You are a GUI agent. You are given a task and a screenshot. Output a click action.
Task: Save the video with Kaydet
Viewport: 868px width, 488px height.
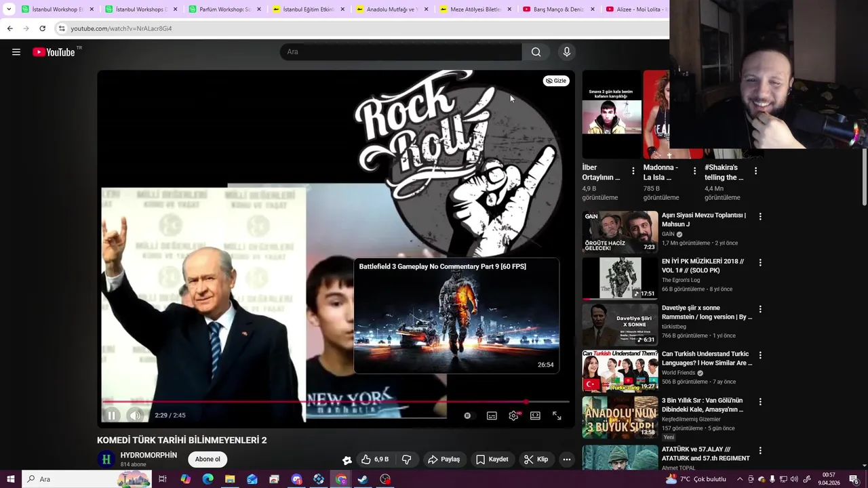click(x=492, y=460)
